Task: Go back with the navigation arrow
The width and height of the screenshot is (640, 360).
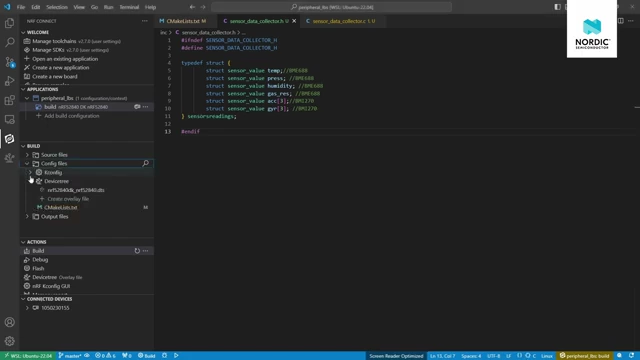Action: [x=192, y=7]
